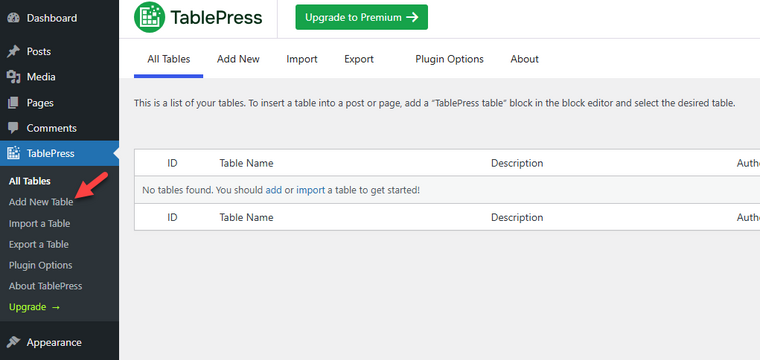Switch to the Plugin Options tab
760x360 pixels.
[x=449, y=59]
